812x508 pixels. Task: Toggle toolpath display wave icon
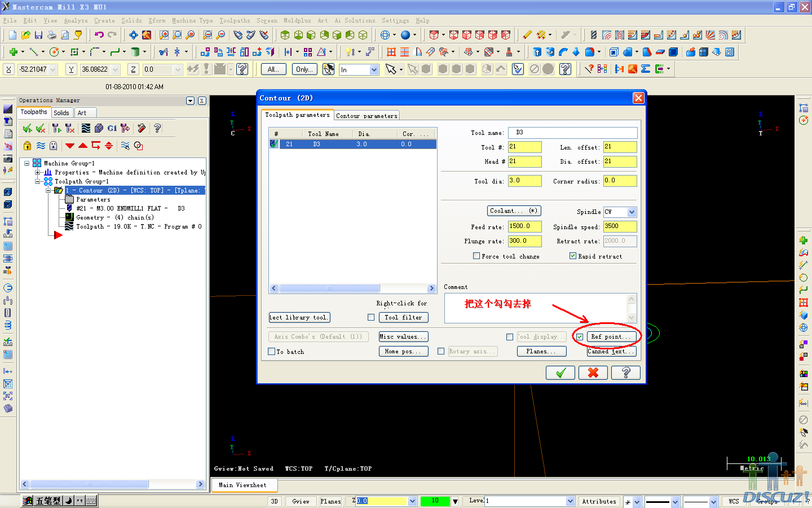(41, 146)
